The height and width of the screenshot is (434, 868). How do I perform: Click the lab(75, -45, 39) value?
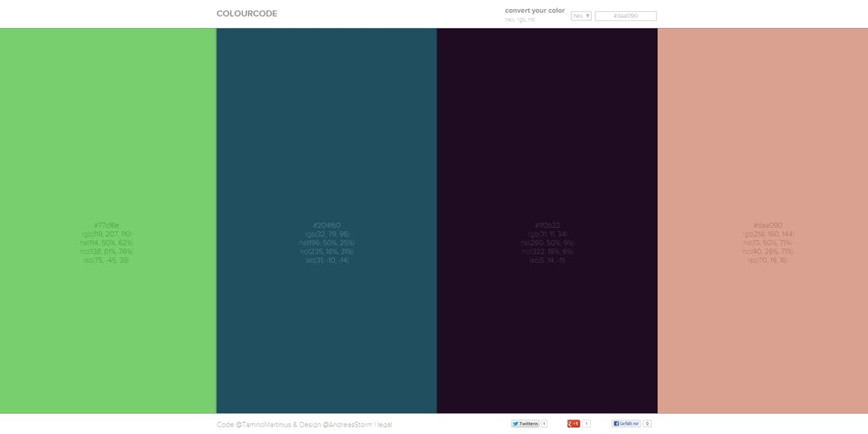point(106,260)
